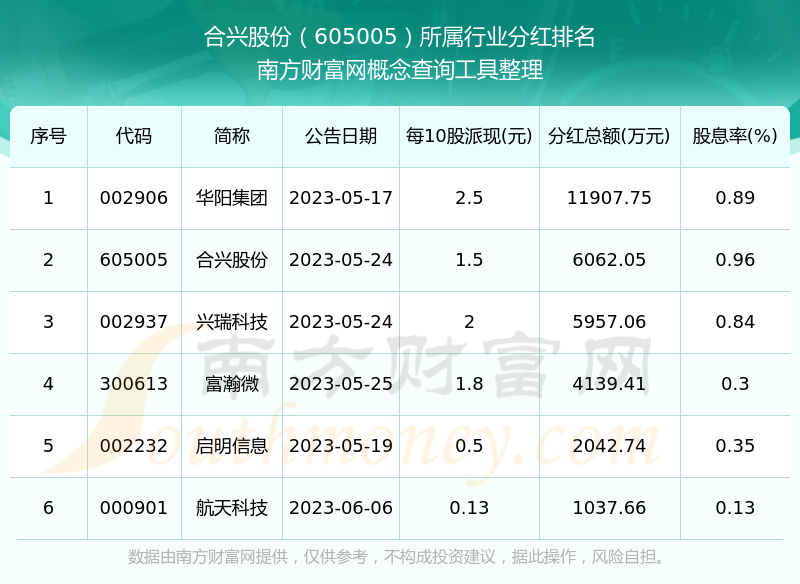Select stock code 002906
The image size is (800, 584).
pyautogui.click(x=134, y=198)
